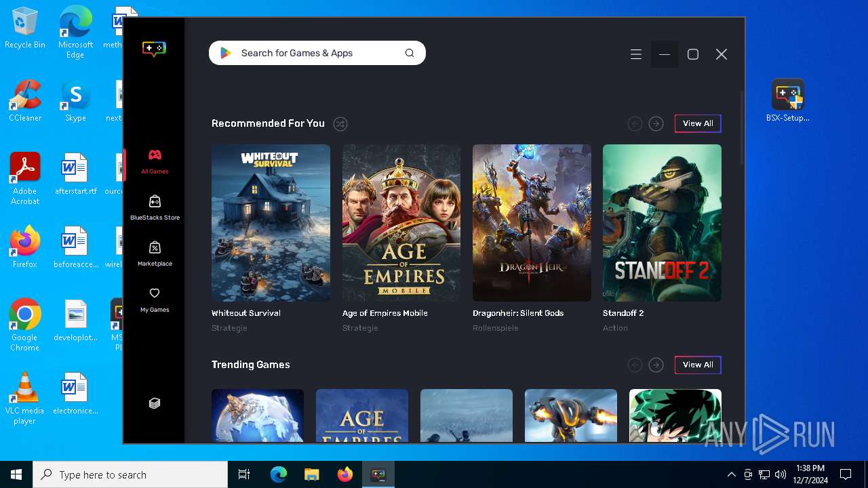This screenshot has width=868, height=488.
Task: View all Trending Games
Action: pos(698,365)
